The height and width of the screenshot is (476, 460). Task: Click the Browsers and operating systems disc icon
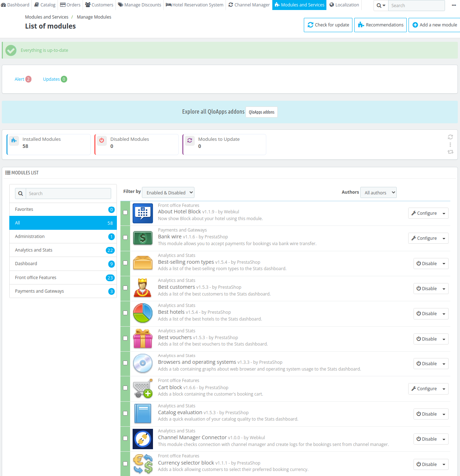[143, 363]
